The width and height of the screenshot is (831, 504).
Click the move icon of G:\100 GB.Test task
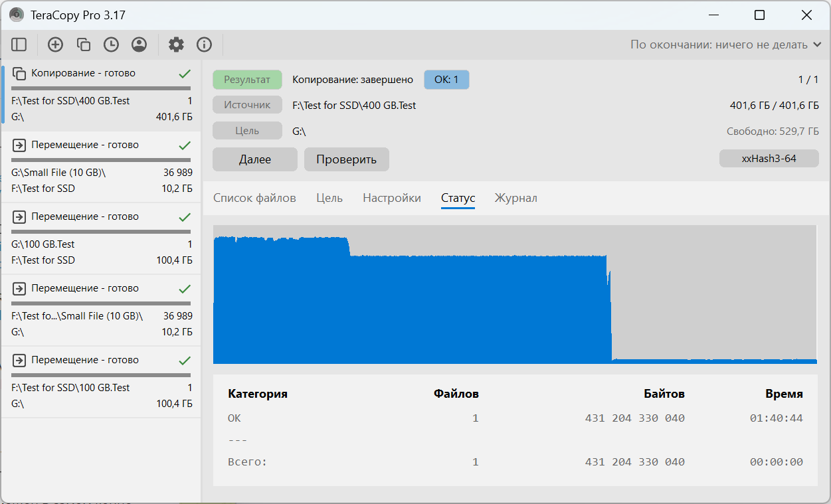click(x=19, y=216)
